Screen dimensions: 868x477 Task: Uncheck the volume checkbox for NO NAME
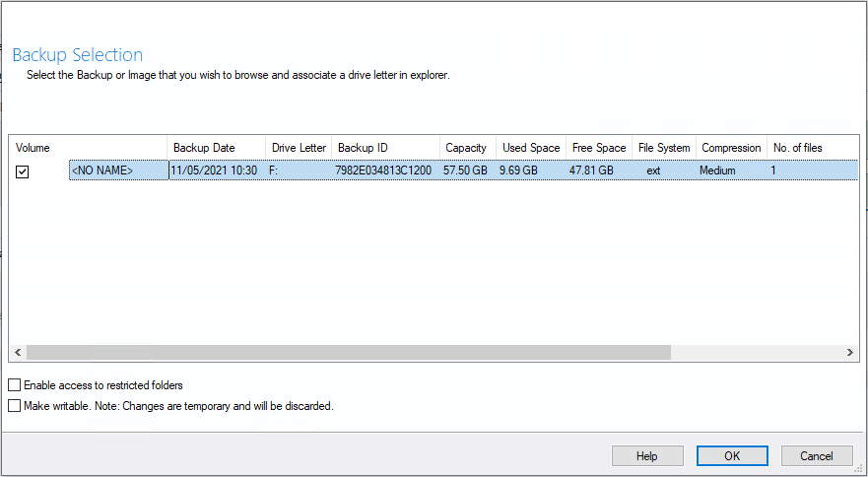[x=22, y=171]
